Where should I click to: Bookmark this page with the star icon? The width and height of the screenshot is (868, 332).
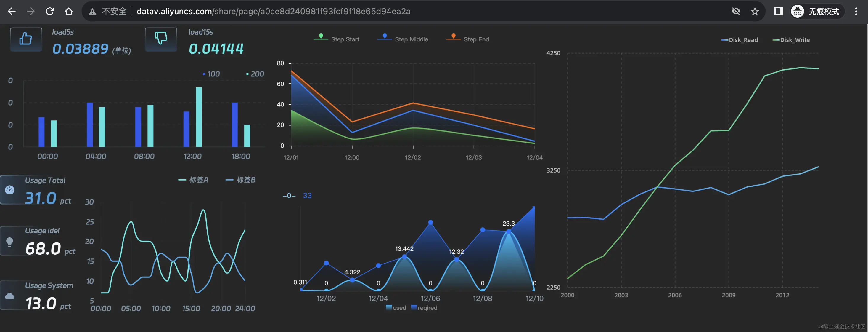point(755,12)
